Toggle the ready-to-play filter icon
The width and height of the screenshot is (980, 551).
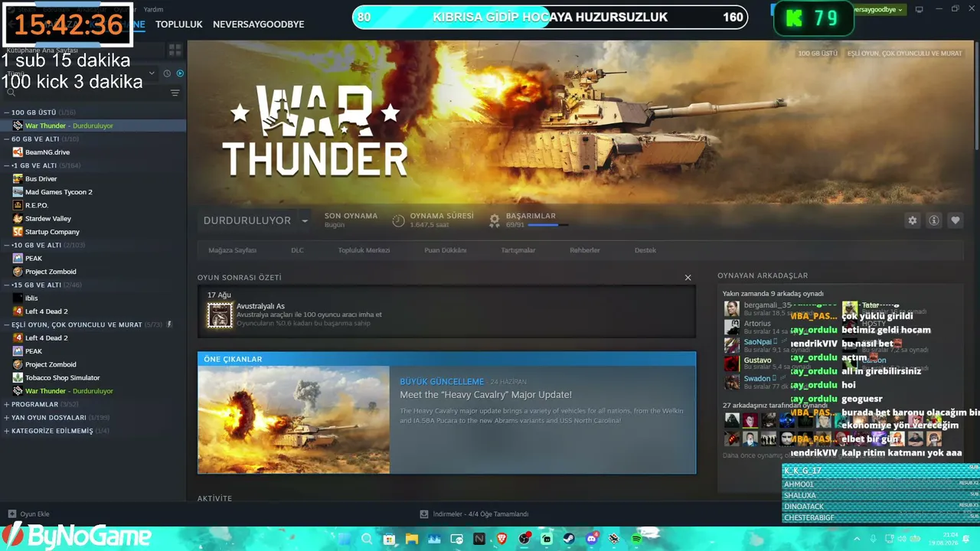180,73
